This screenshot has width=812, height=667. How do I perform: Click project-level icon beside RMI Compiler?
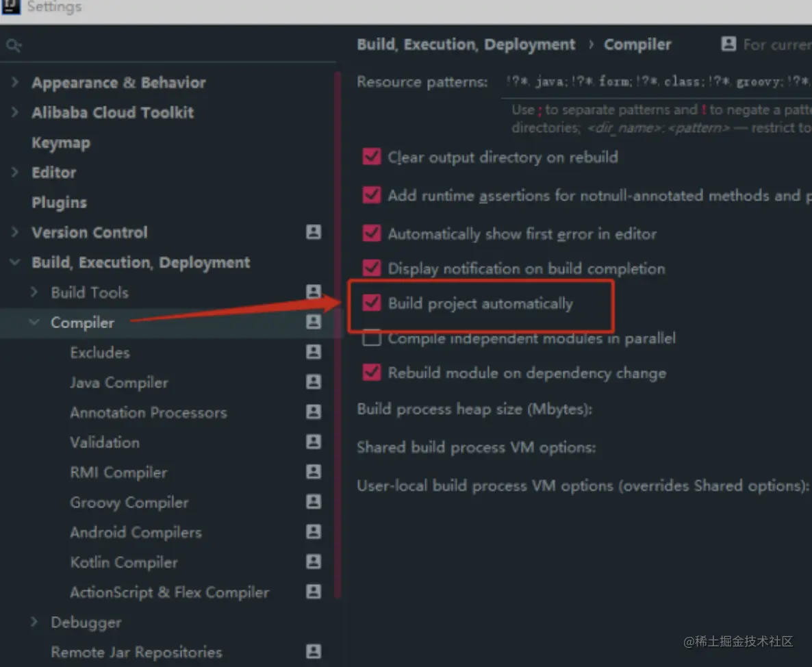(x=314, y=472)
